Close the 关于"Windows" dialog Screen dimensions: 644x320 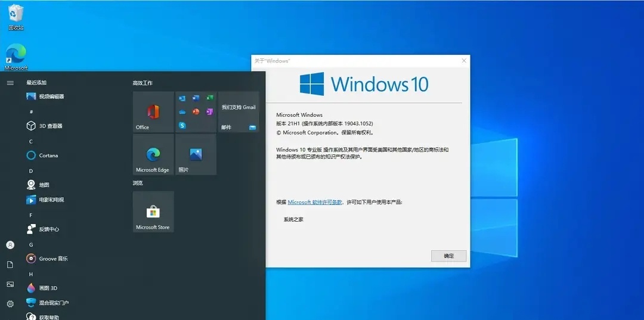pyautogui.click(x=464, y=61)
